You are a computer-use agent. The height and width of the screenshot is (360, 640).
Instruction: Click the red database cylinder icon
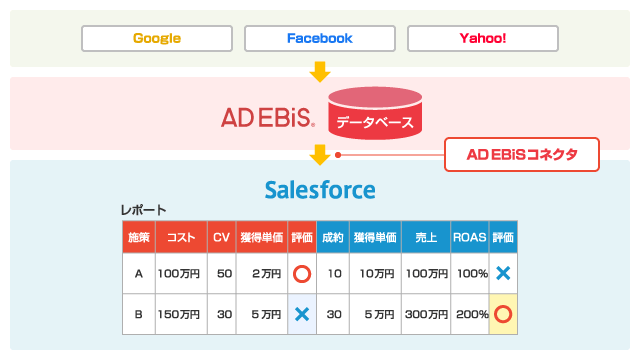point(375,113)
